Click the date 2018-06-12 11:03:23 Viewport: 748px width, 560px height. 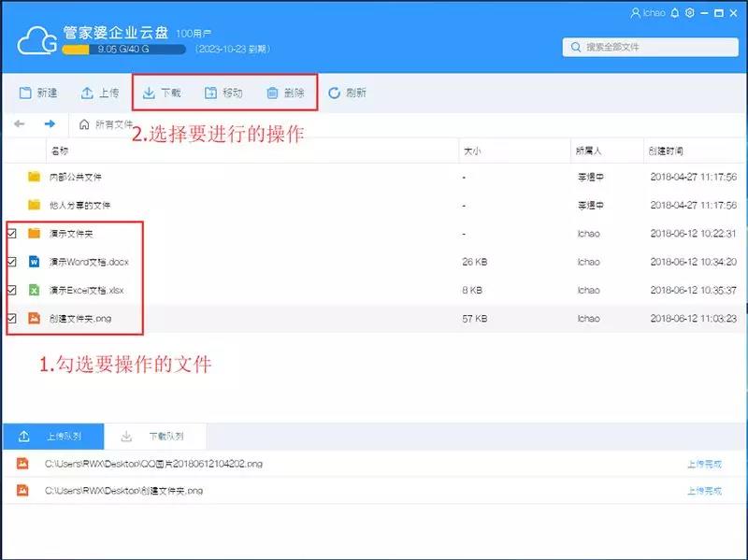[x=693, y=319]
